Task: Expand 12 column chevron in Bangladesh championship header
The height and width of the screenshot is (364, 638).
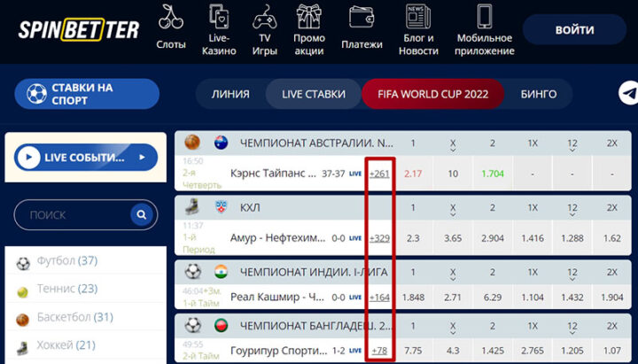Action: (x=572, y=333)
